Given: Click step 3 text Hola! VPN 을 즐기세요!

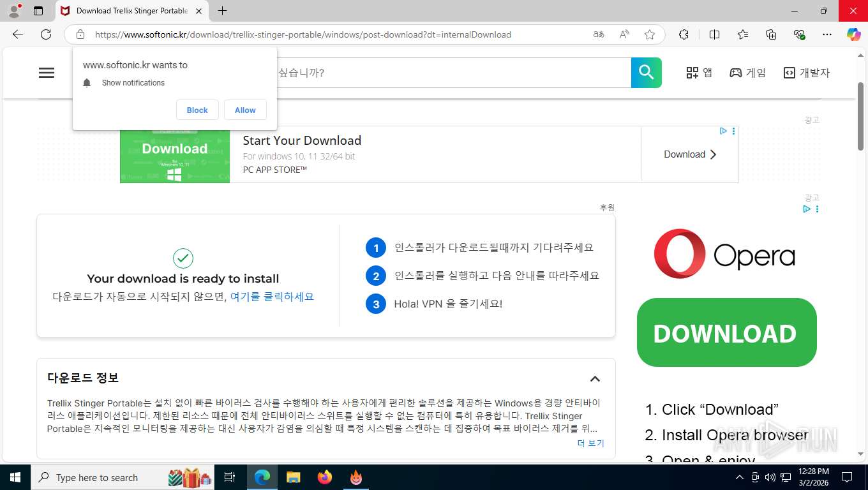Looking at the screenshot, I should pos(448,304).
